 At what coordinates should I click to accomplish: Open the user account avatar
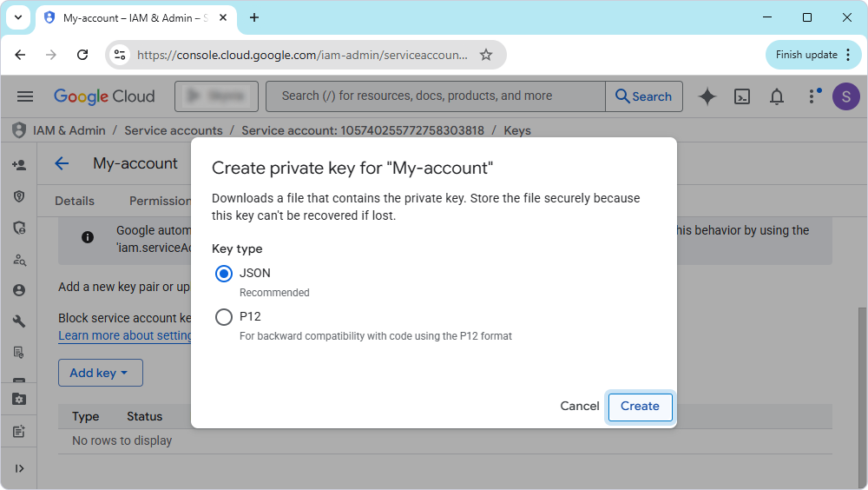pyautogui.click(x=845, y=96)
